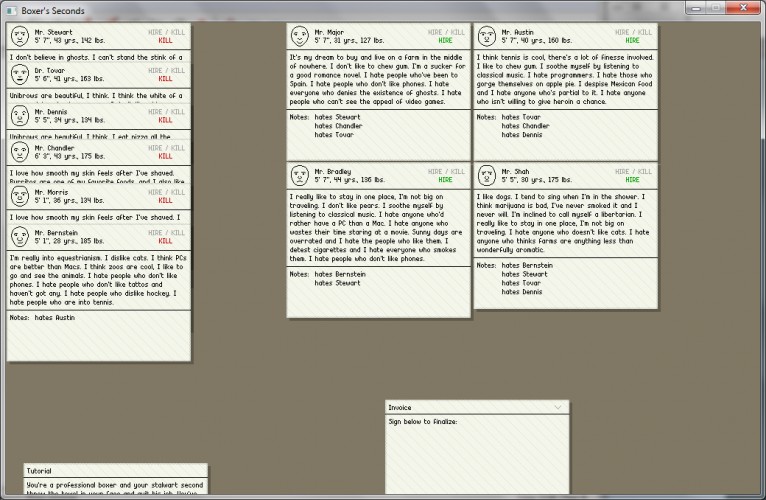Click Mr. Bernstein's biography paragraph

[x=98, y=280]
